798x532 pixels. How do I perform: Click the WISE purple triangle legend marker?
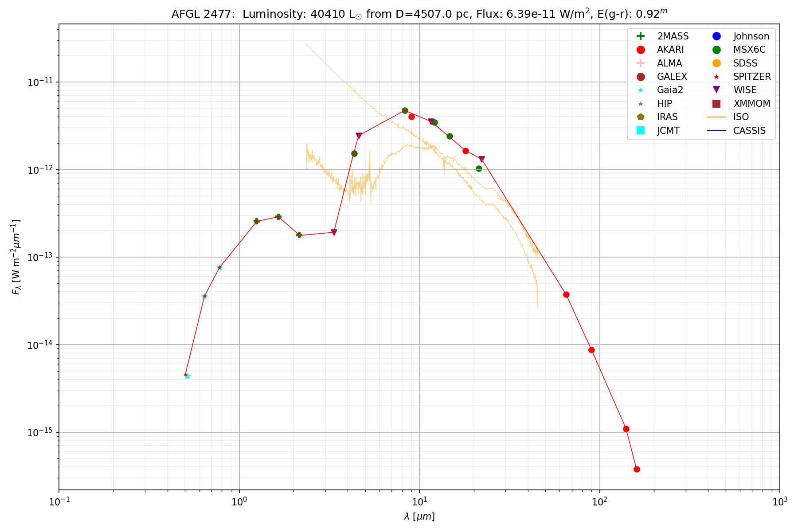coord(716,90)
